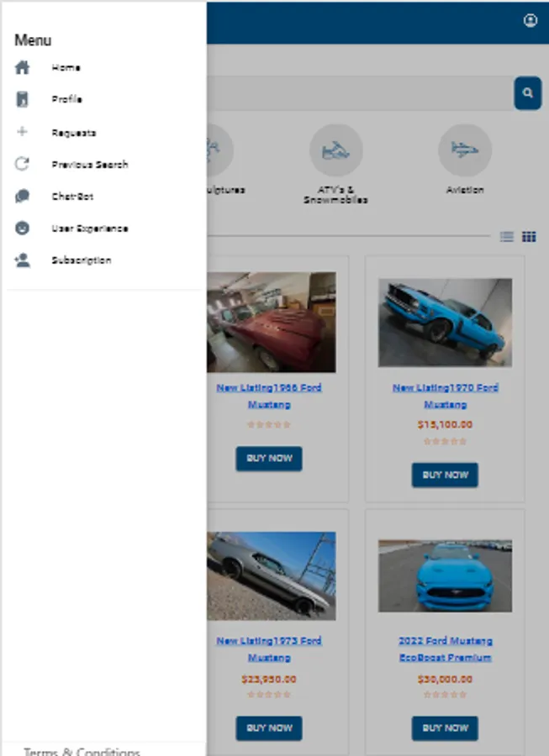
Task: Click Buy Now under 1970 Ford Mustang
Action: [446, 475]
